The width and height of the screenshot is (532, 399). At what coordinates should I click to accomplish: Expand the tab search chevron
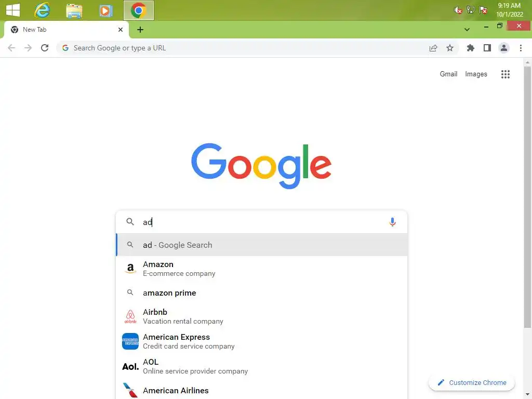[x=467, y=30]
